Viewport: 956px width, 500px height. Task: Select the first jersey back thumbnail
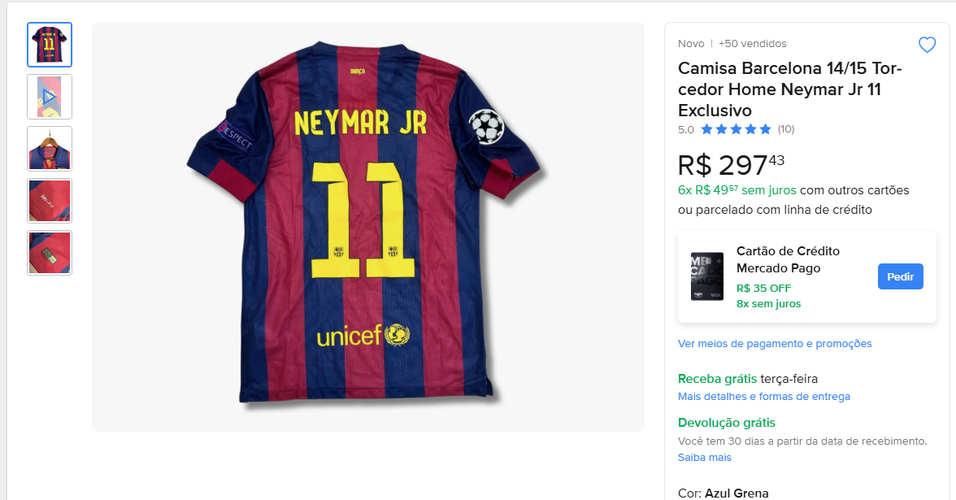click(x=49, y=45)
